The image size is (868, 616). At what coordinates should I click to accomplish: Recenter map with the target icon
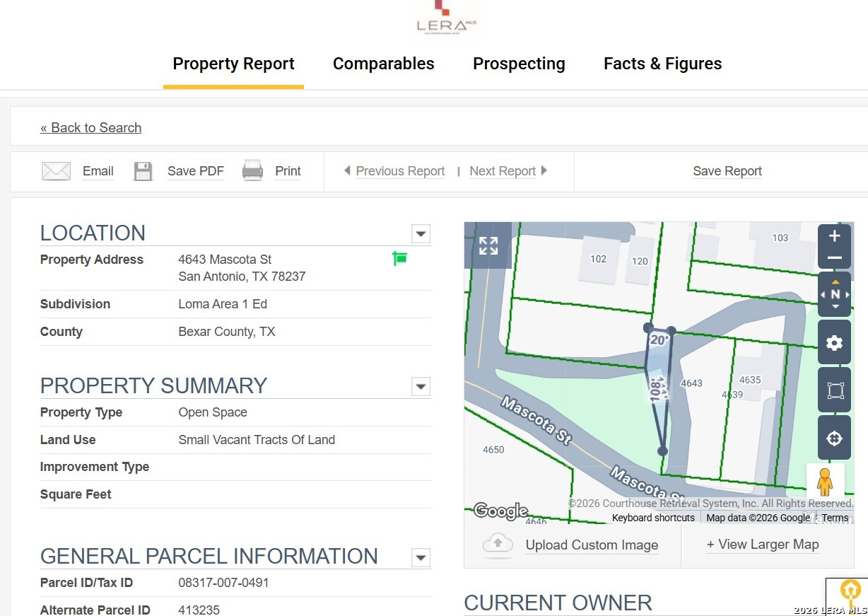point(834,438)
